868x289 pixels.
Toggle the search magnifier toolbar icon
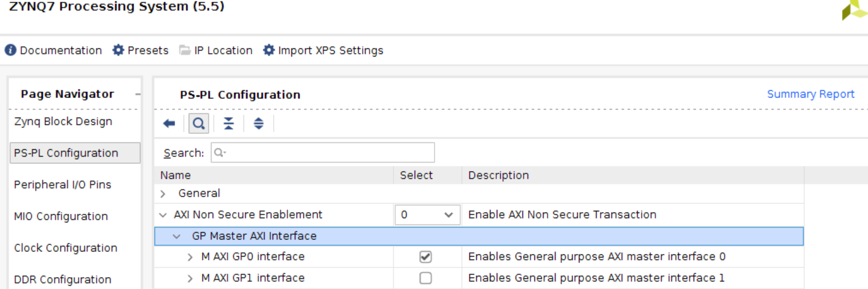tap(198, 124)
